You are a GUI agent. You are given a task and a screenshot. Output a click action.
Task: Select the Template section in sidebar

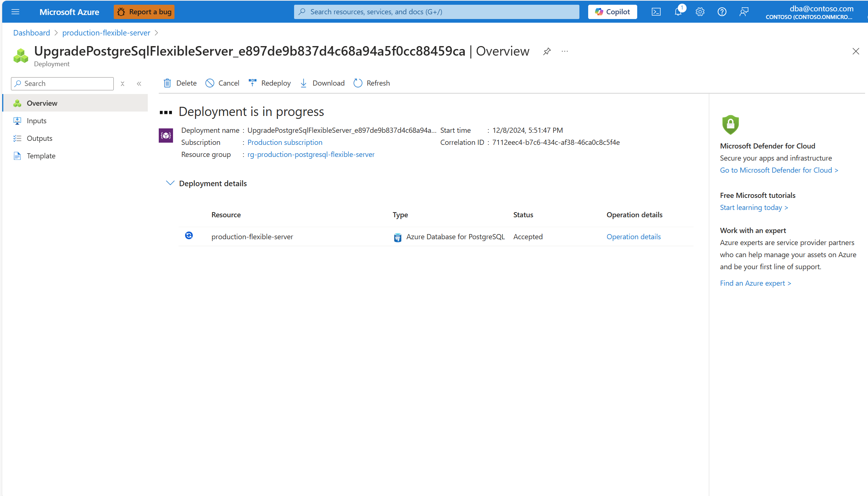coord(41,155)
